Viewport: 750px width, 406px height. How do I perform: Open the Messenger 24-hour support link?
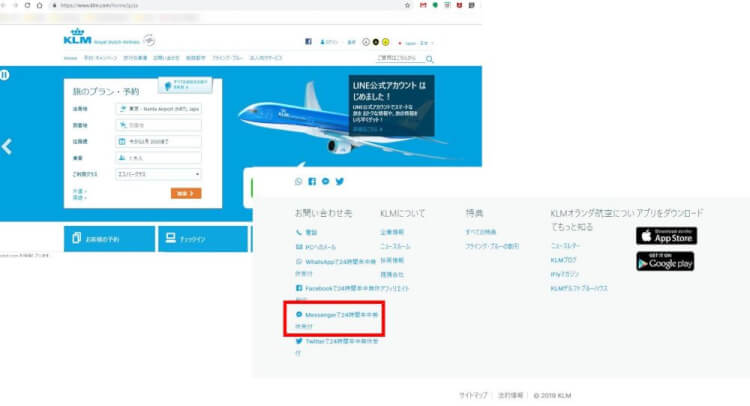click(x=337, y=320)
